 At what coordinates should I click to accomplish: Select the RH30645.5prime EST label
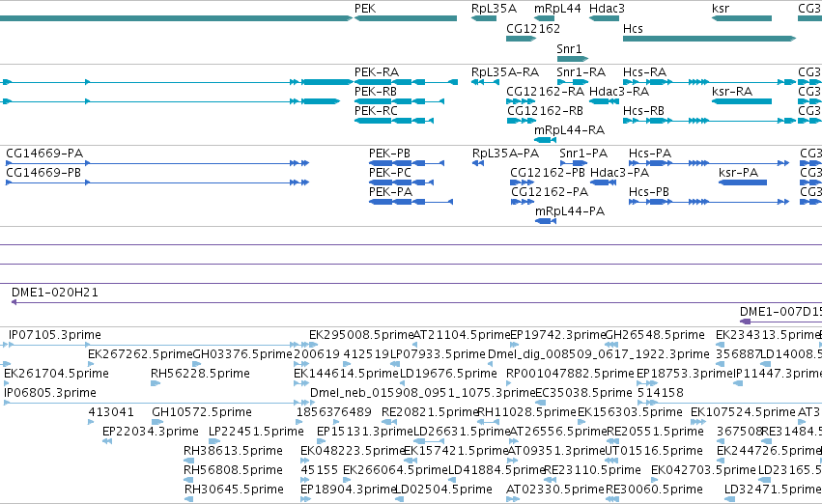pos(234,490)
